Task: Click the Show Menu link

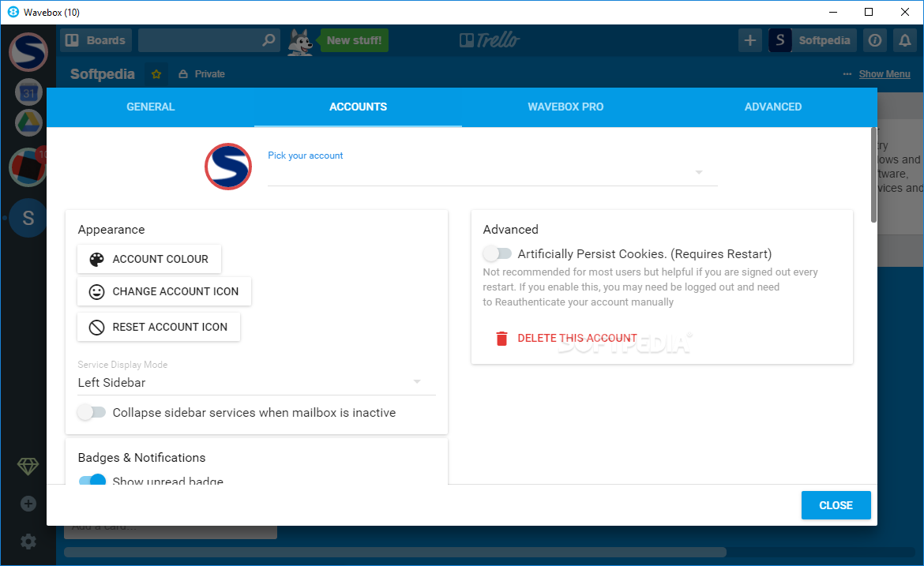Action: tap(884, 74)
